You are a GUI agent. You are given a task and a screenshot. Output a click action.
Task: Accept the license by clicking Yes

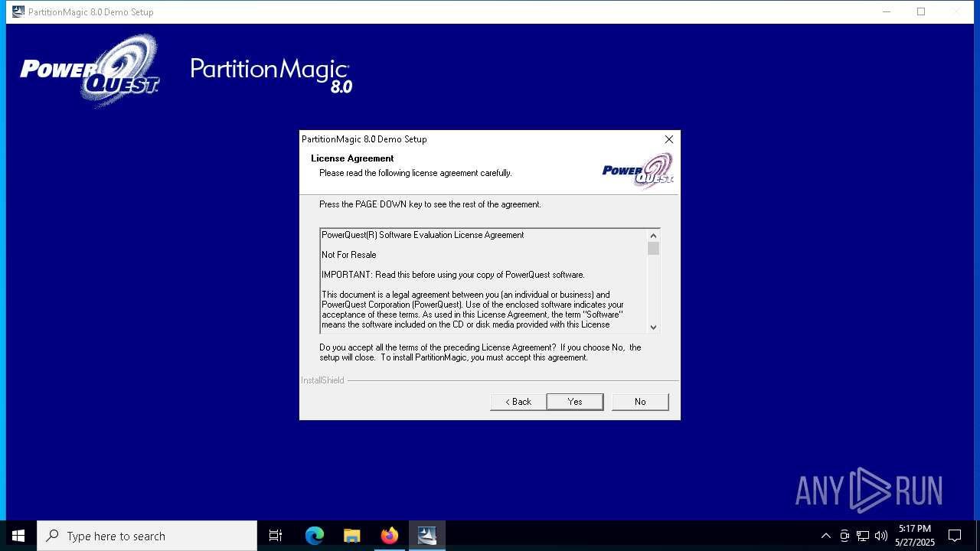pos(575,402)
